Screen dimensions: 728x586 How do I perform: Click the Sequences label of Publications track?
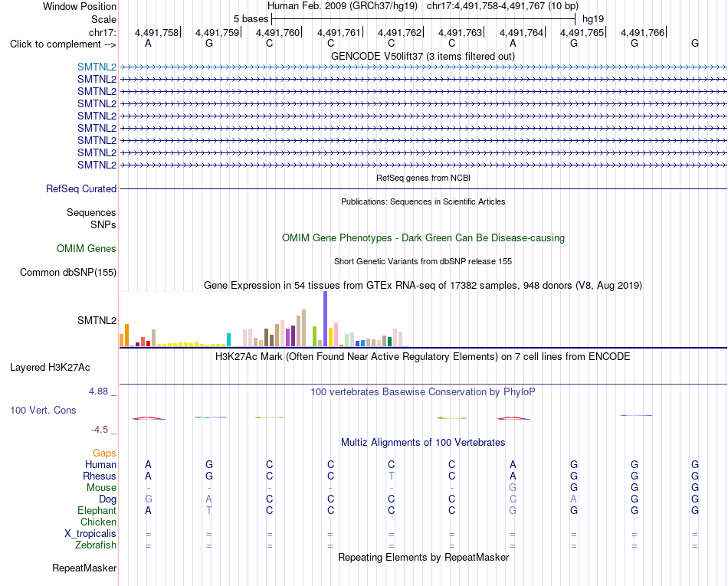91,212
